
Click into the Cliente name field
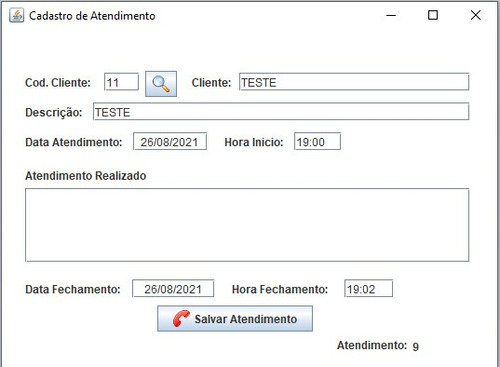pos(354,82)
